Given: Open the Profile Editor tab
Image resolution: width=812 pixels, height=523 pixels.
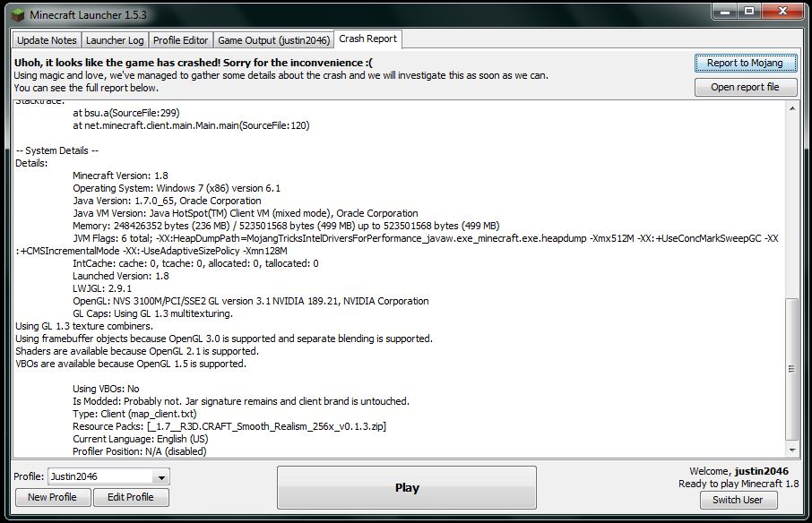Looking at the screenshot, I should coord(181,40).
